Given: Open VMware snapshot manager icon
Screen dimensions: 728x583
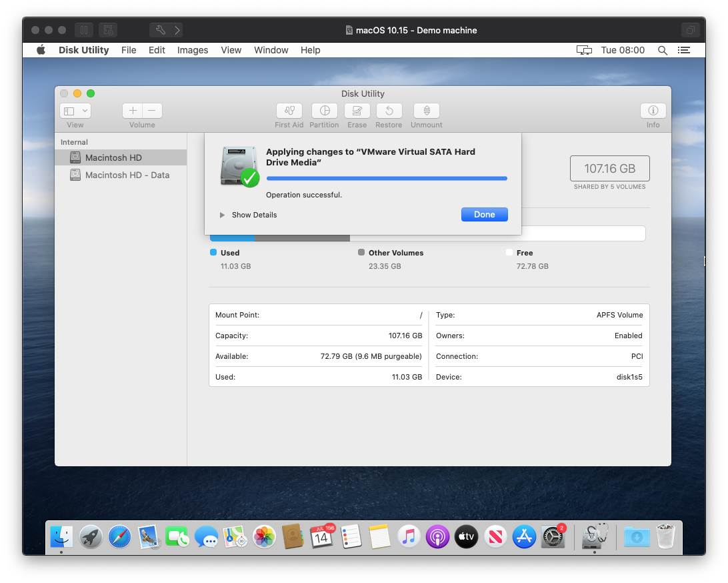Looking at the screenshot, I should (x=108, y=30).
